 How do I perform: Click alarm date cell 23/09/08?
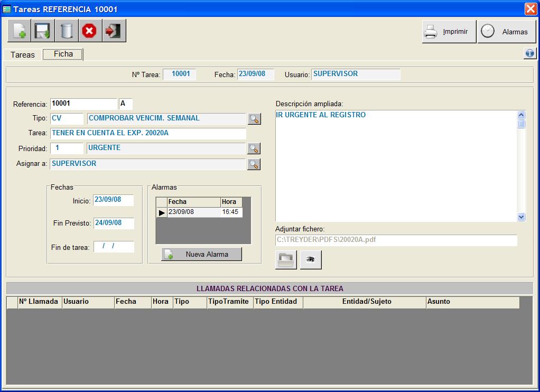[x=193, y=212]
